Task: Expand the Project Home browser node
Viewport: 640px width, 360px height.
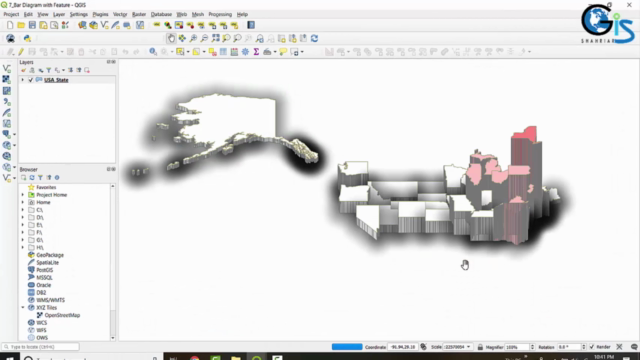Action: click(x=22, y=195)
